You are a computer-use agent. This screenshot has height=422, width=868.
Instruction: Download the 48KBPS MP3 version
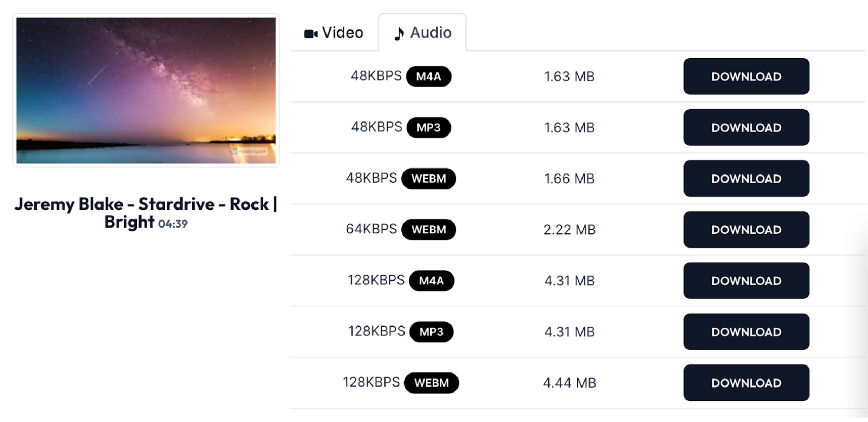[746, 127]
